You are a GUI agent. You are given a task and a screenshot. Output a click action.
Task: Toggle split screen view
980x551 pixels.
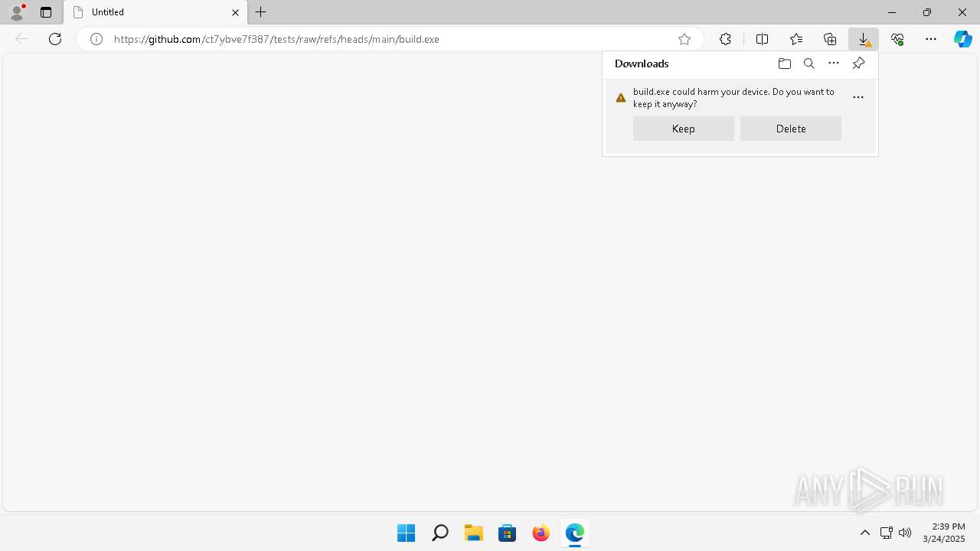(762, 39)
